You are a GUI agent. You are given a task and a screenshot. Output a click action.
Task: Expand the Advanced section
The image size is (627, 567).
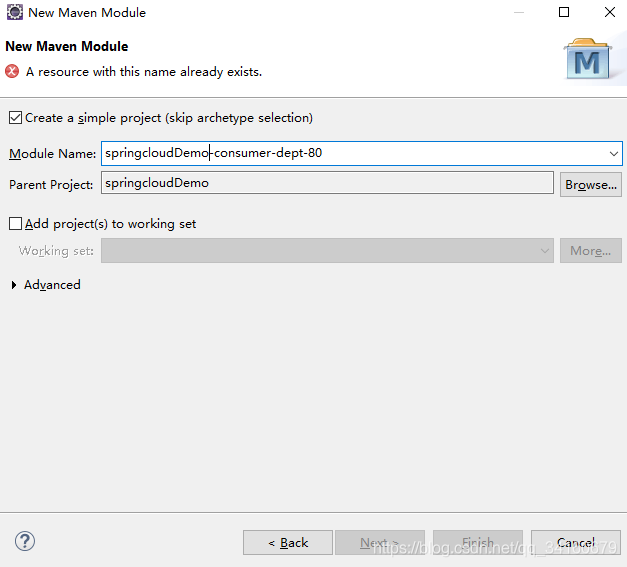tap(14, 285)
